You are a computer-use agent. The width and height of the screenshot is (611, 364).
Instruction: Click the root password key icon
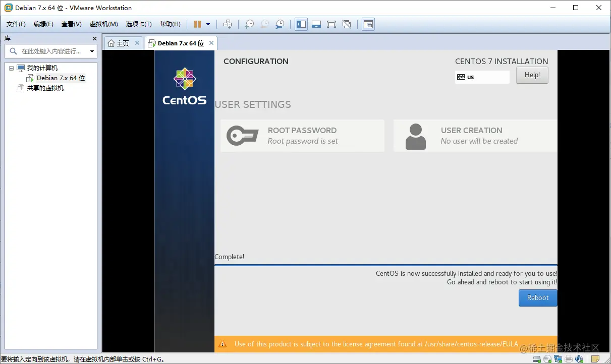[x=242, y=136]
